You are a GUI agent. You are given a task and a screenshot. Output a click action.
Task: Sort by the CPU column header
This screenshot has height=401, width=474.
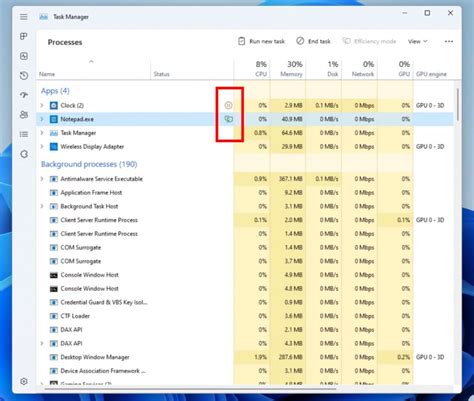(x=252, y=69)
